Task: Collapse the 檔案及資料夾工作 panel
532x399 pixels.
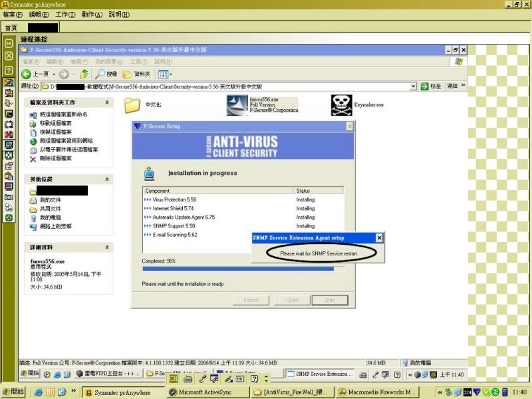Action: point(107,102)
